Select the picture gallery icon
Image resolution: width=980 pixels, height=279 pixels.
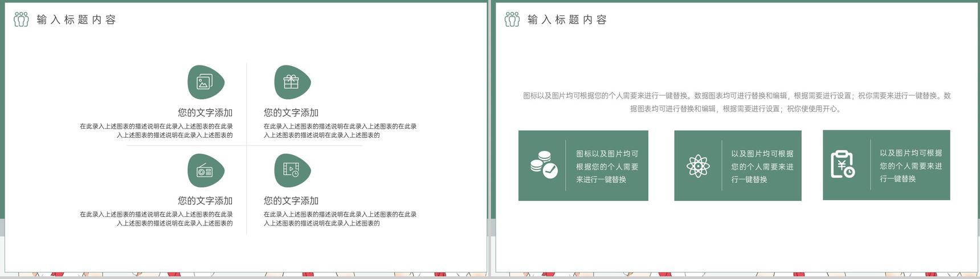pos(205,83)
